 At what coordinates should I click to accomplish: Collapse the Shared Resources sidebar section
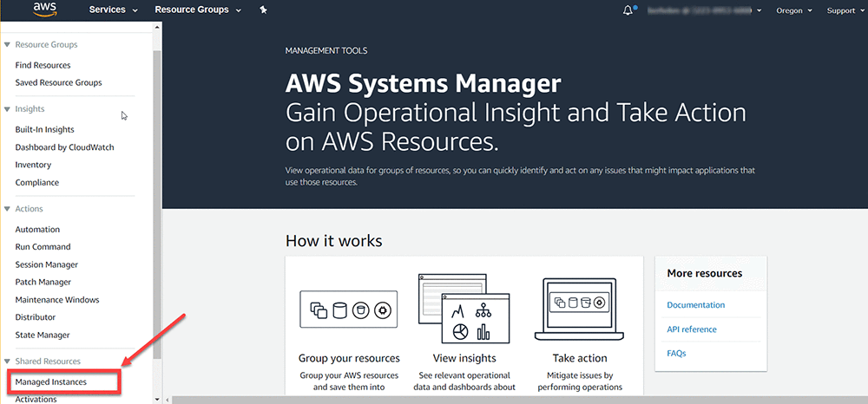click(7, 361)
